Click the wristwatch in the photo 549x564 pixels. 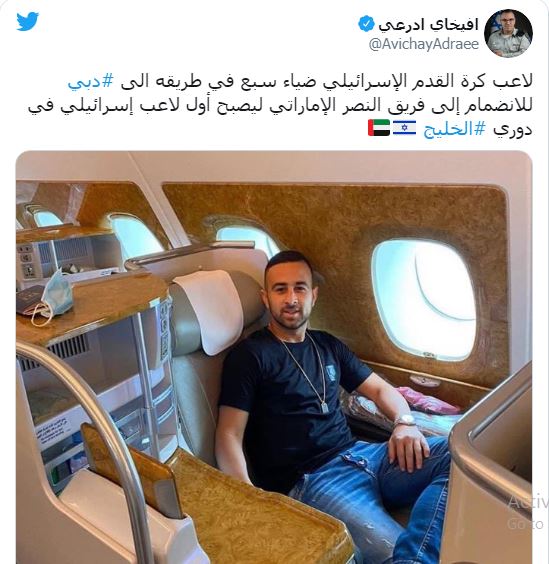click(406, 420)
